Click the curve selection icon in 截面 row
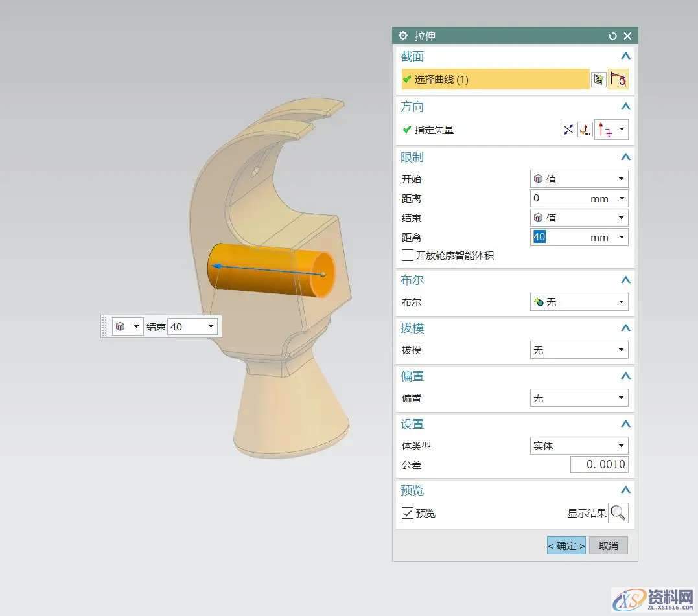 click(x=618, y=80)
